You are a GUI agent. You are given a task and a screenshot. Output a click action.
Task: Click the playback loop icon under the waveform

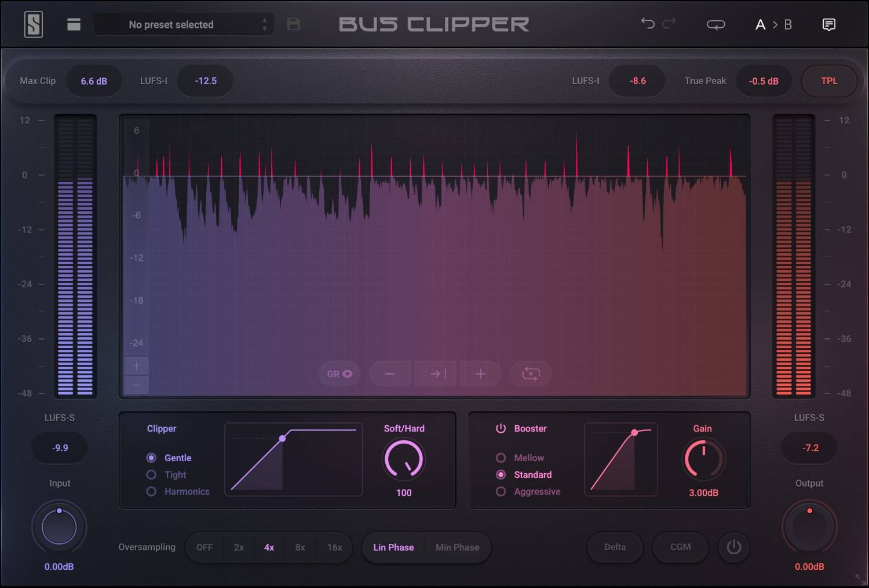[x=531, y=374]
